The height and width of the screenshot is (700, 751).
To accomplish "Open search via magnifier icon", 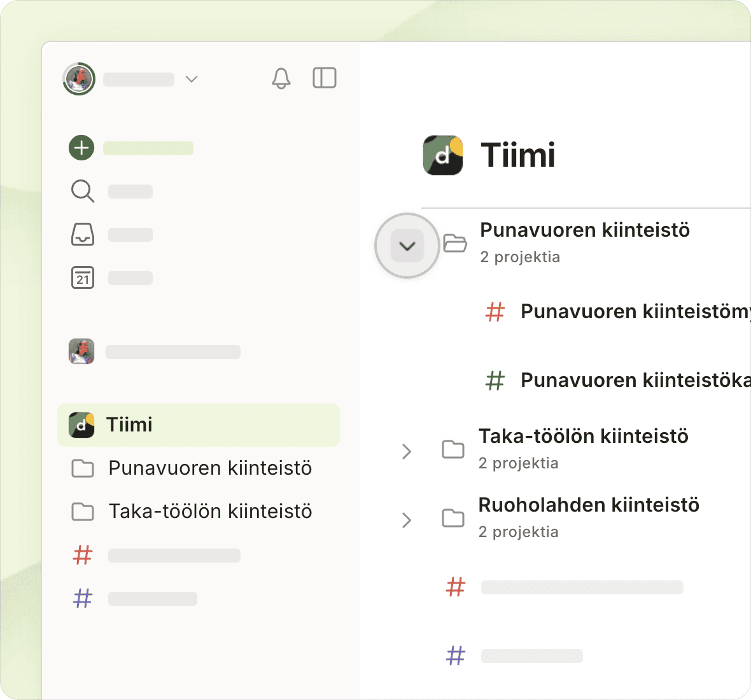I will tap(83, 191).
